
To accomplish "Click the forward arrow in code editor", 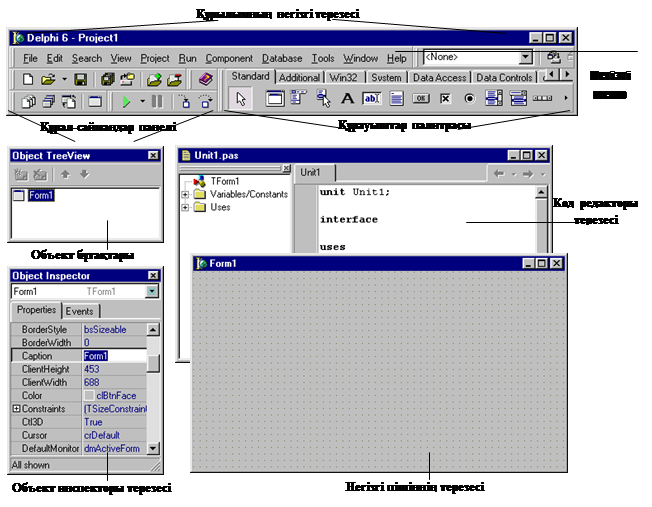I will tap(528, 174).
